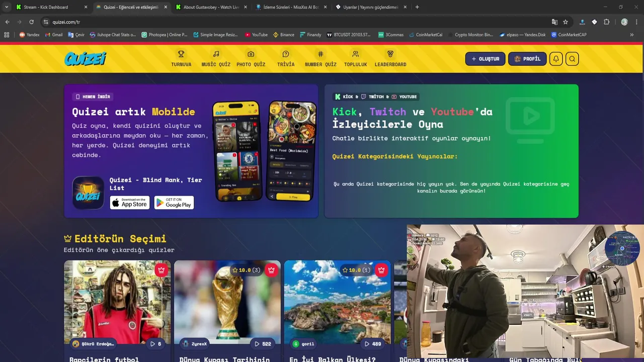The height and width of the screenshot is (362, 644).
Task: Open the Photopea bookmark
Action: click(165, 35)
